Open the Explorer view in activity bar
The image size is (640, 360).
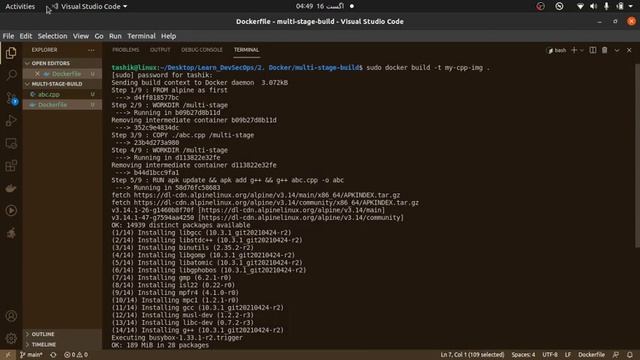click(x=11, y=53)
